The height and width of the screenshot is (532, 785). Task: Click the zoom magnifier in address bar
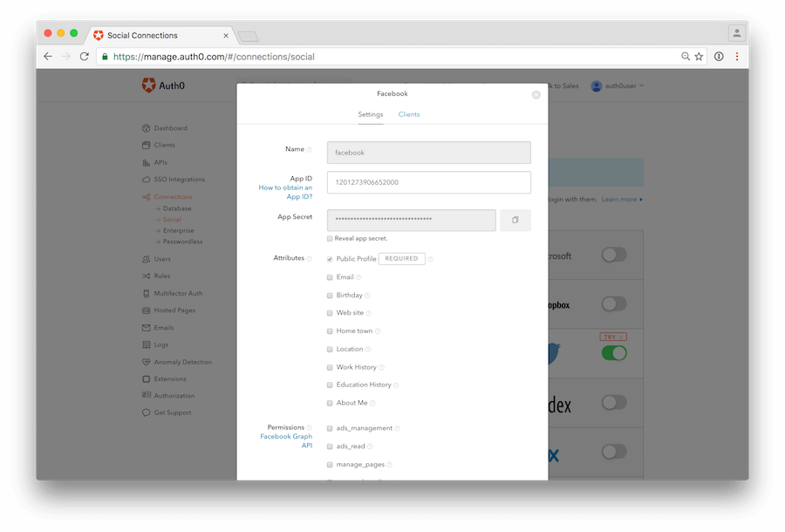coord(686,57)
